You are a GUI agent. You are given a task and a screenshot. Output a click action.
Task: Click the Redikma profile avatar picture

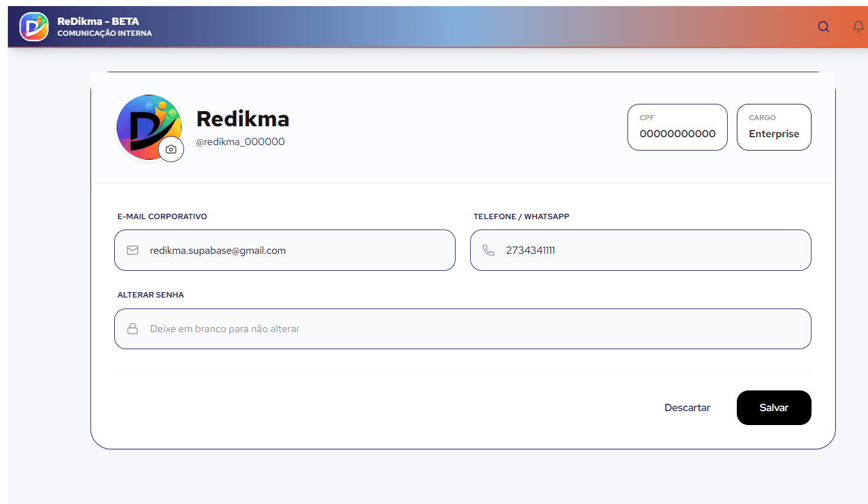pyautogui.click(x=149, y=127)
